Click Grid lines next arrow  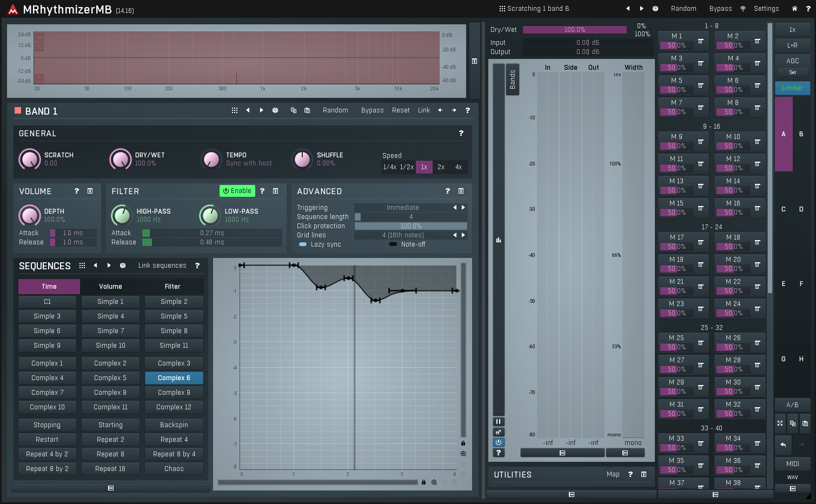coord(463,235)
